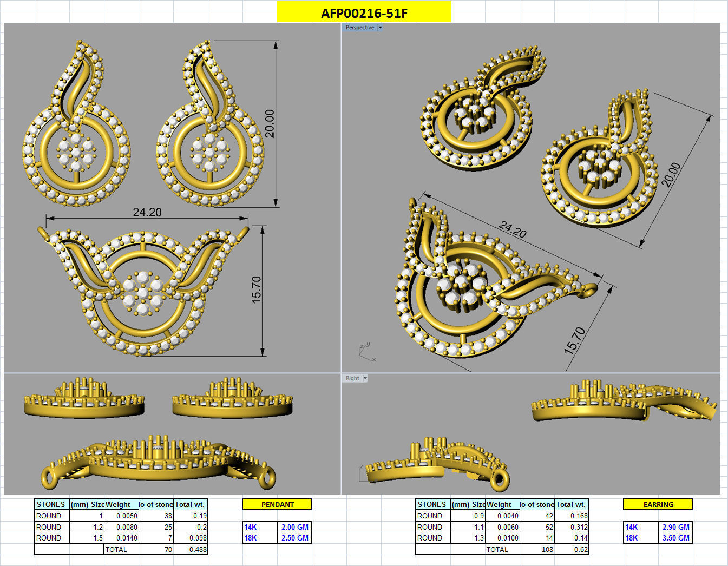Screen dimensions: 728x566
Task: Click the pendant total weight 0.488
Action: click(x=191, y=549)
